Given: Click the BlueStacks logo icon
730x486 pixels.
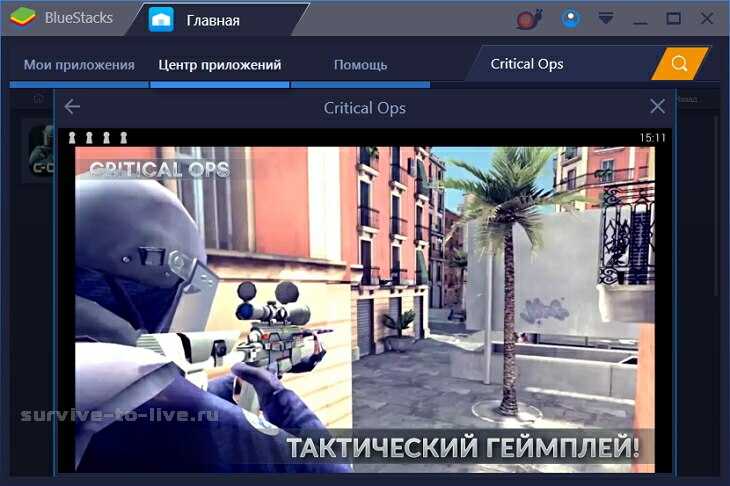Looking at the screenshot, I should click(22, 18).
